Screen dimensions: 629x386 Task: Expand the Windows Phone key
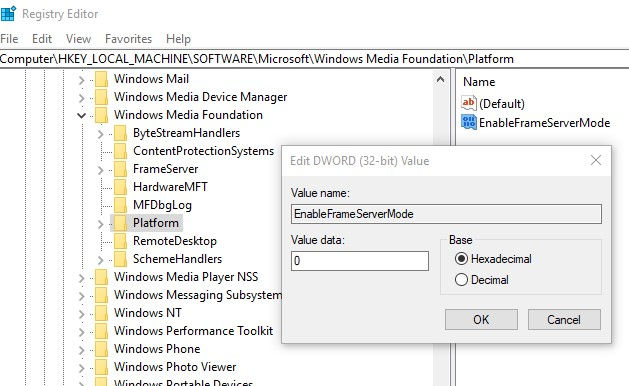pos(81,350)
